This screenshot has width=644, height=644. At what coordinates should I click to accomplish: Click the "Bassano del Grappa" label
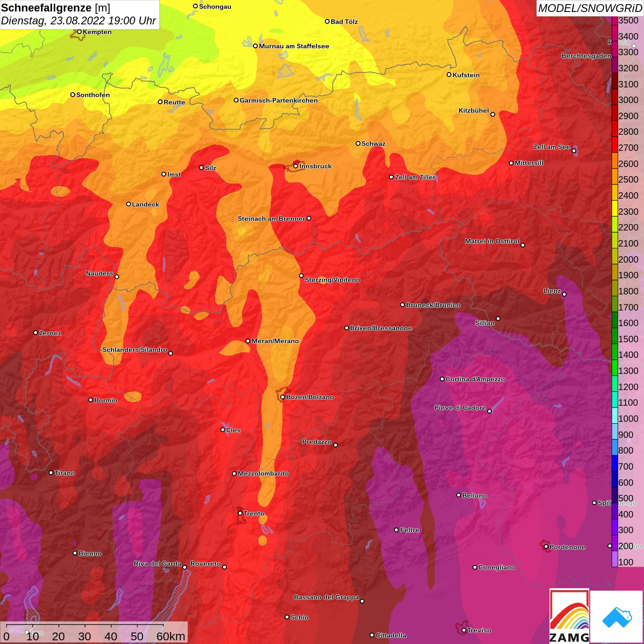[x=326, y=597]
